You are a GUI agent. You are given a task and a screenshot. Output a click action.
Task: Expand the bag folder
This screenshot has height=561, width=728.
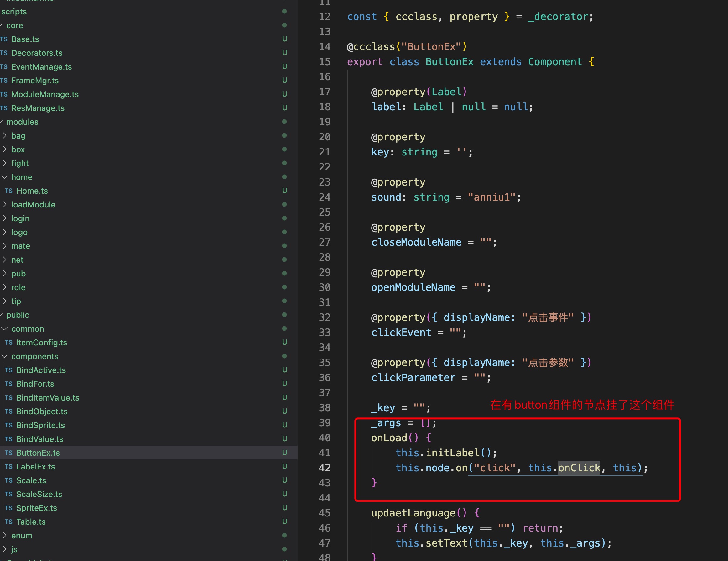[x=5, y=135]
